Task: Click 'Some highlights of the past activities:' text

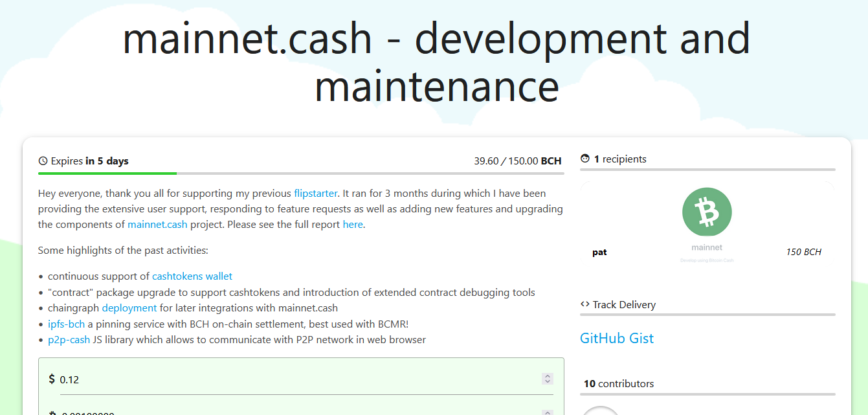Action: coord(123,250)
